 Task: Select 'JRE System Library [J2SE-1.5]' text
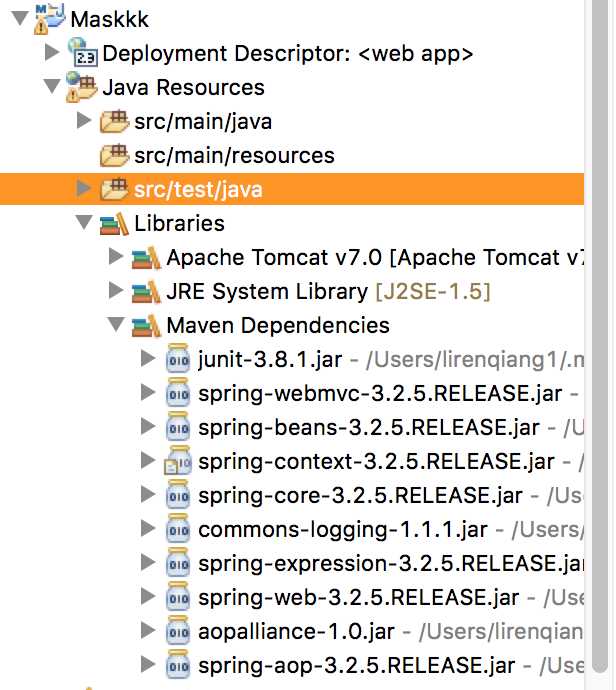328,291
